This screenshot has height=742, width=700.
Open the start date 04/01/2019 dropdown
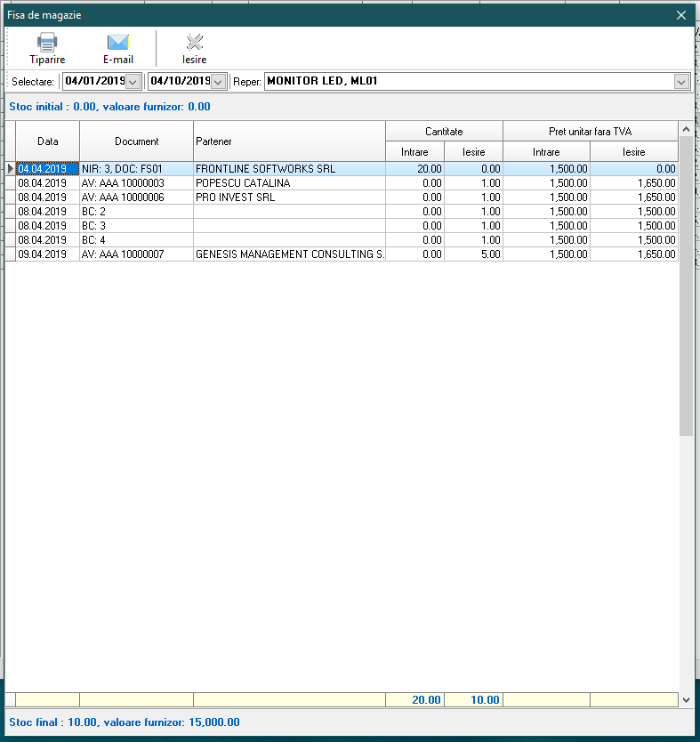point(133,82)
